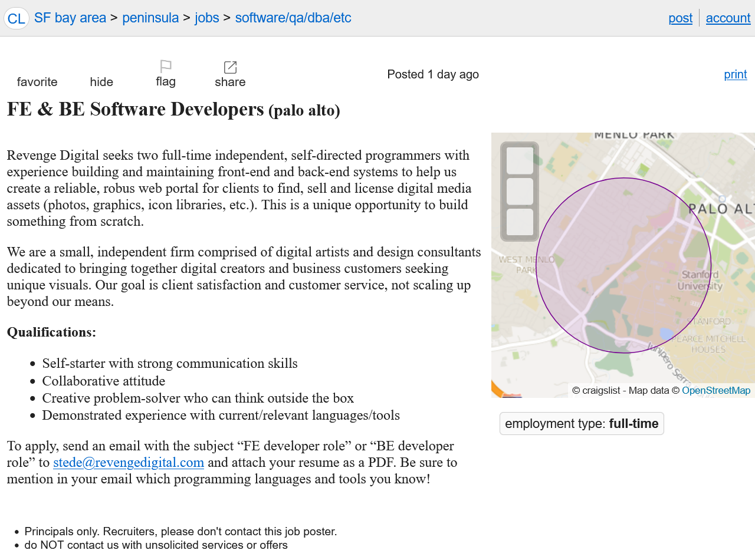Click the stede@revengedigital.com email link

point(129,462)
